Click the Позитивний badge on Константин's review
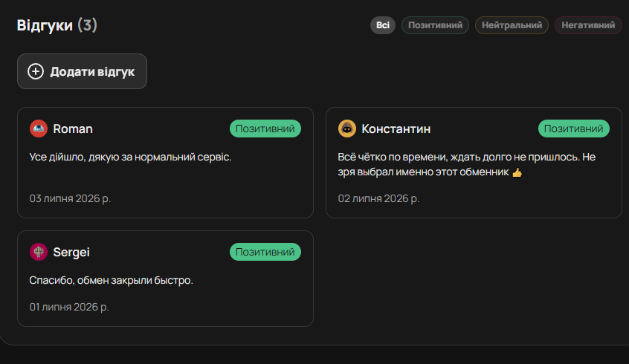The width and height of the screenshot is (629, 364). point(574,129)
